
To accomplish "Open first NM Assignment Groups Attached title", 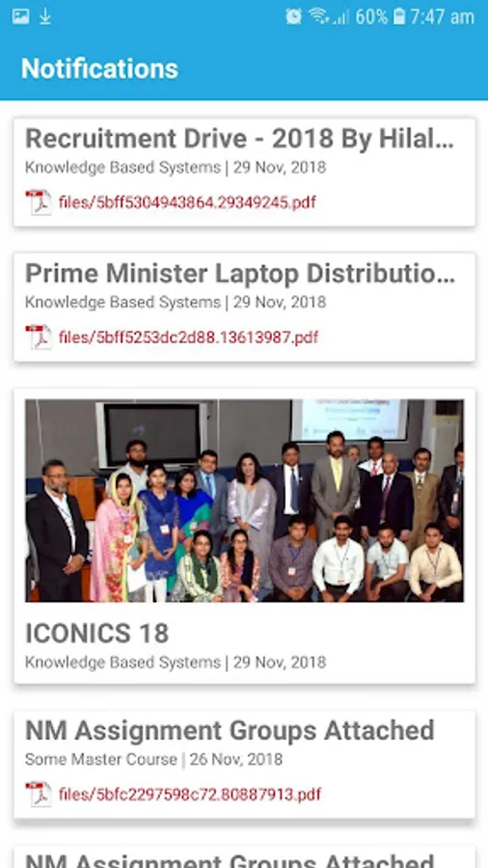I will point(230,731).
